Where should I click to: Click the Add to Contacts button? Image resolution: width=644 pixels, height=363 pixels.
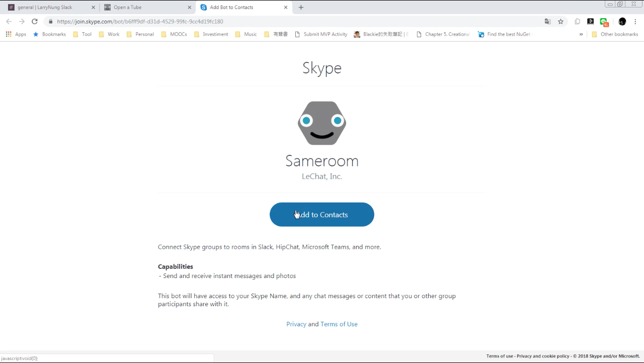coord(322,215)
